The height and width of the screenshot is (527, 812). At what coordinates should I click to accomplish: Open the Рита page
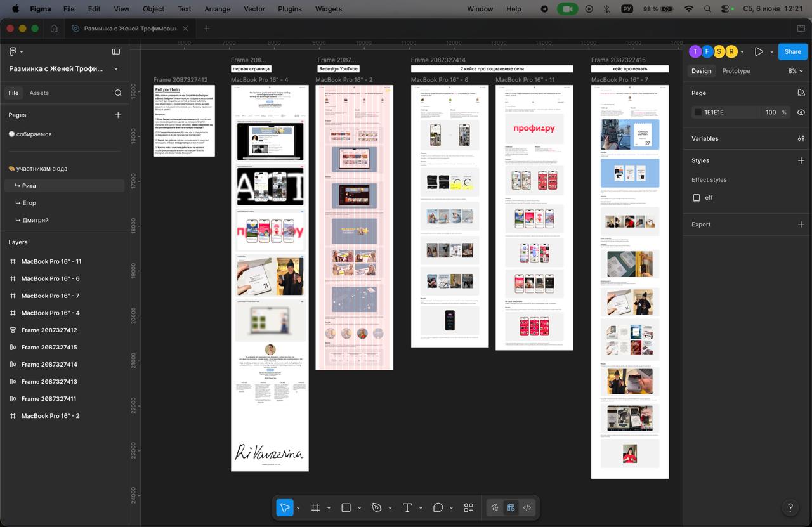[65, 186]
